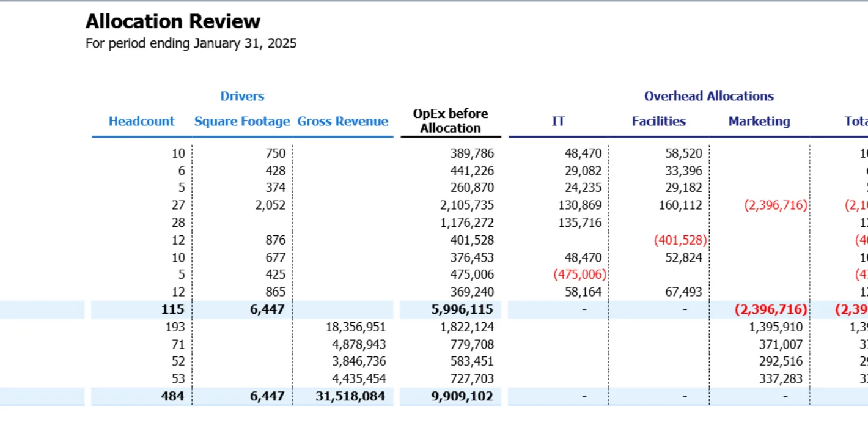Select square footage value 425
The height and width of the screenshot is (428, 868).
pos(275,275)
